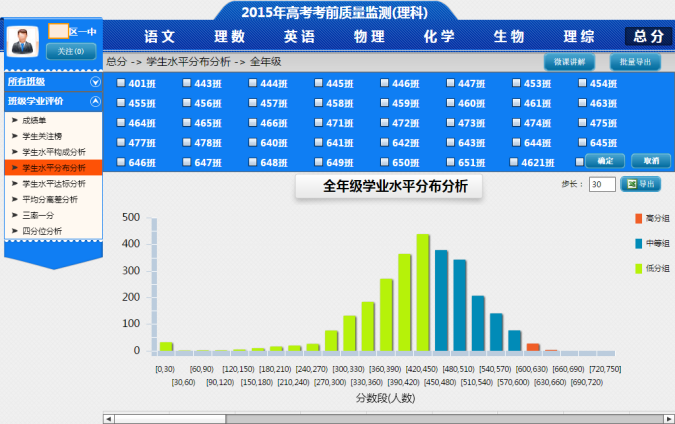Check the 651班 checkbox
675x424 pixels.
[x=450, y=162]
